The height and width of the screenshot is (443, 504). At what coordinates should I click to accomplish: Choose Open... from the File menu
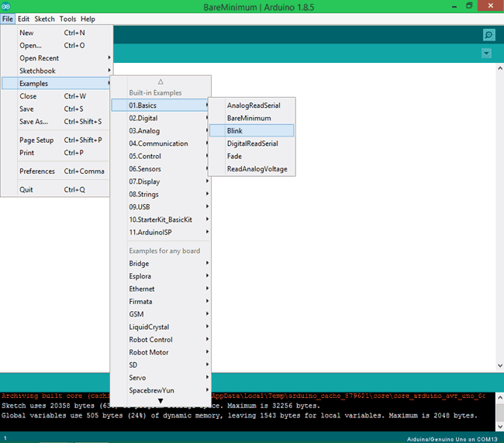click(57, 45)
